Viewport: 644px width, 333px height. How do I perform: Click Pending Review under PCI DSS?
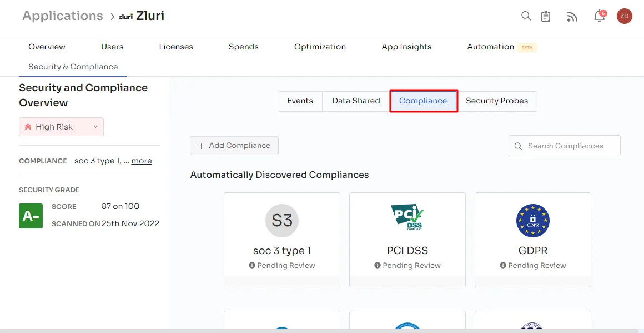[x=411, y=266]
